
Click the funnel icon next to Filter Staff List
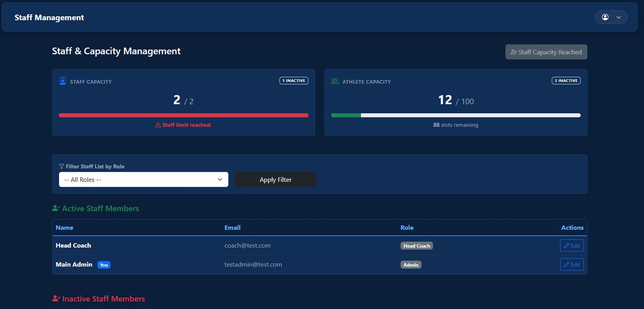61,166
